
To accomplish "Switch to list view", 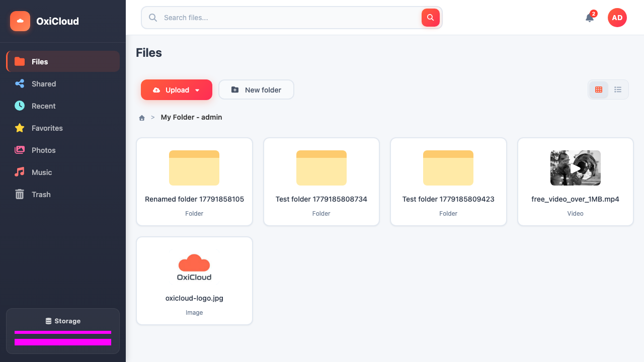I will click(618, 89).
